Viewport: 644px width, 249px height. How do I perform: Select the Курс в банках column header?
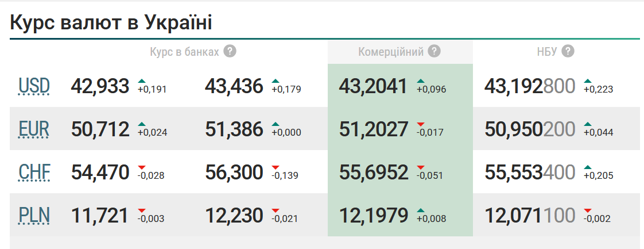(x=184, y=52)
